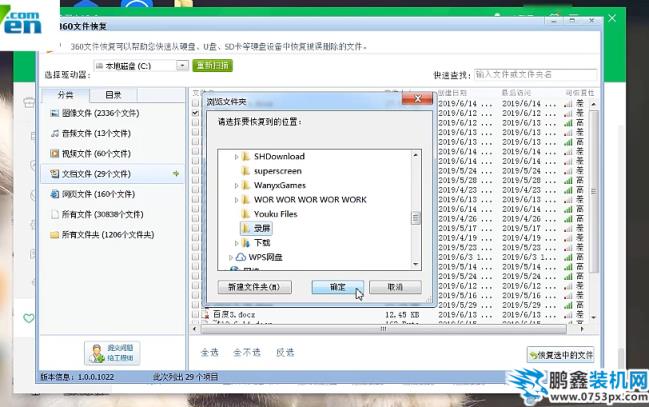Click the drive icon in 本地磁盘 (C:) selector
Image resolution: width=649 pixels, height=407 pixels.
pyautogui.click(x=99, y=66)
